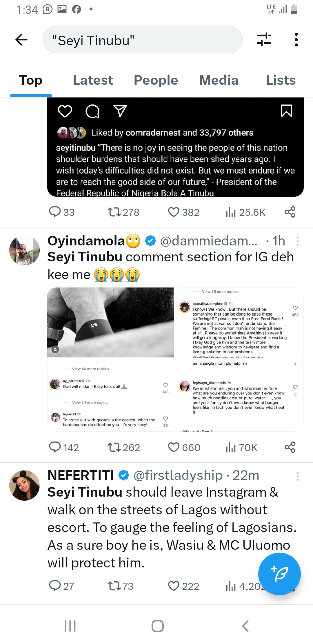Reply to Oyindamola's tweet with 142 comments
The width and height of the screenshot is (313, 644).
point(55,447)
